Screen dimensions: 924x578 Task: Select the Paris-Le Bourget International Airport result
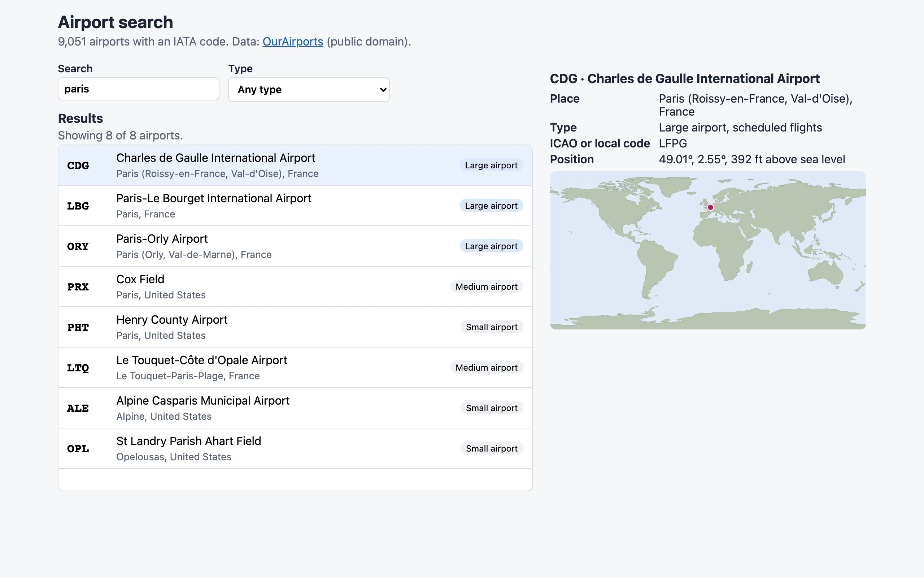coord(295,206)
